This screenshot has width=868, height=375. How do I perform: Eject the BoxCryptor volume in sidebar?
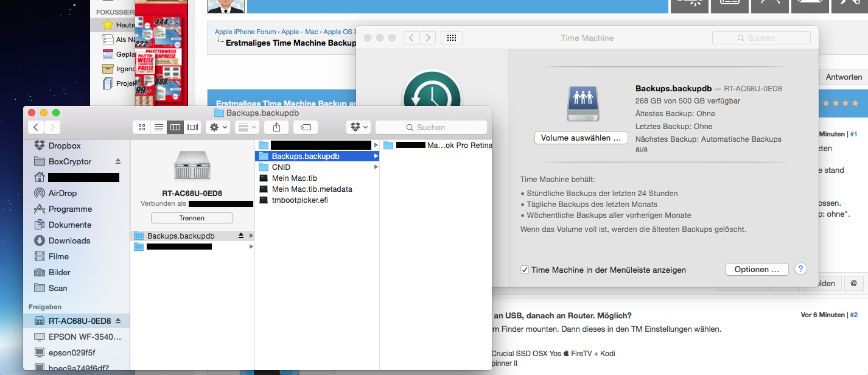118,161
